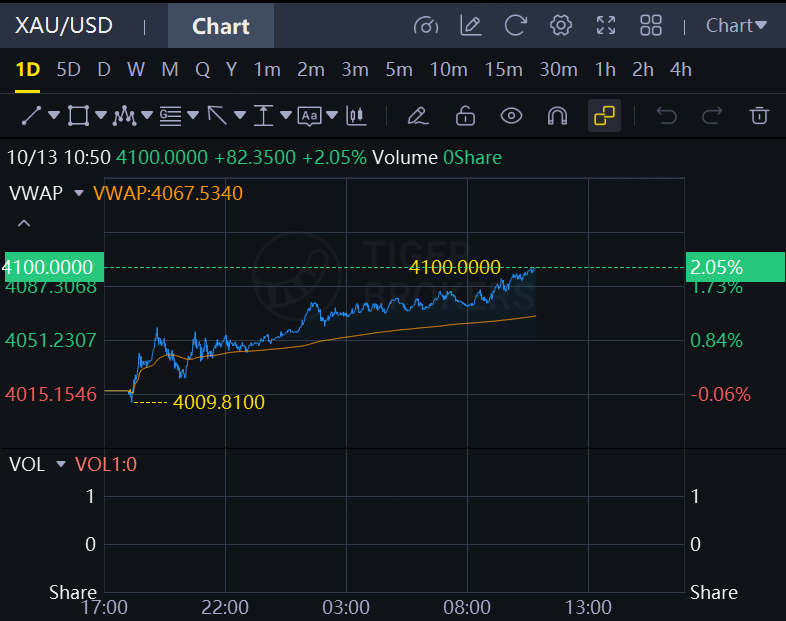This screenshot has width=786, height=621.
Task: Open the multi-chart grid layout icon
Action: coord(651,26)
